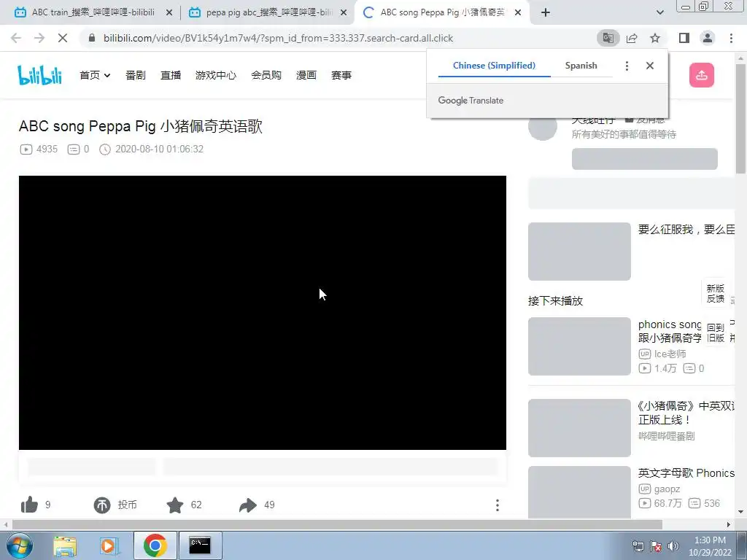Close the pepa pig abc tab

click(344, 13)
